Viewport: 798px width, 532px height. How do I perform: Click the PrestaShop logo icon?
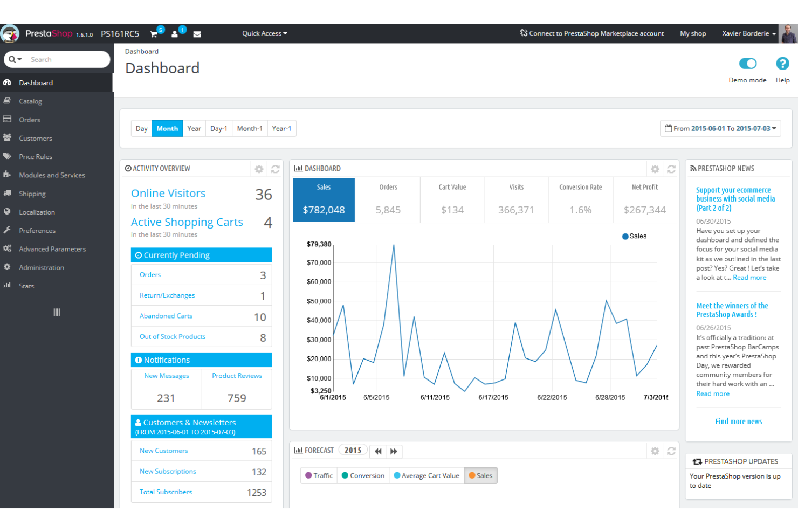pos(9,33)
